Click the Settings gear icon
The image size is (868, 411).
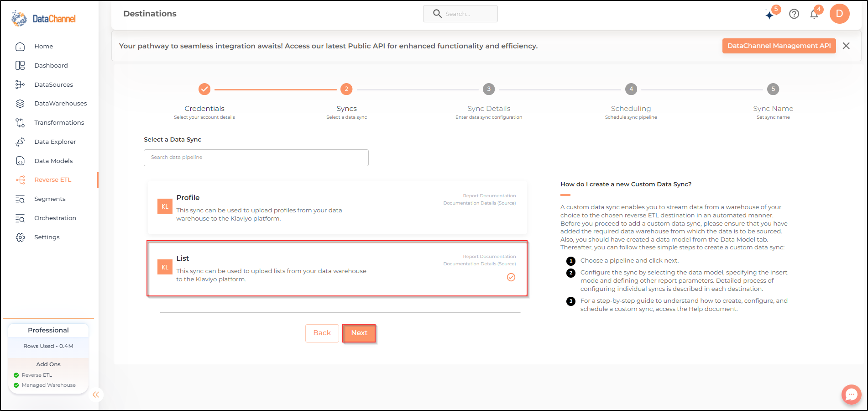point(20,237)
